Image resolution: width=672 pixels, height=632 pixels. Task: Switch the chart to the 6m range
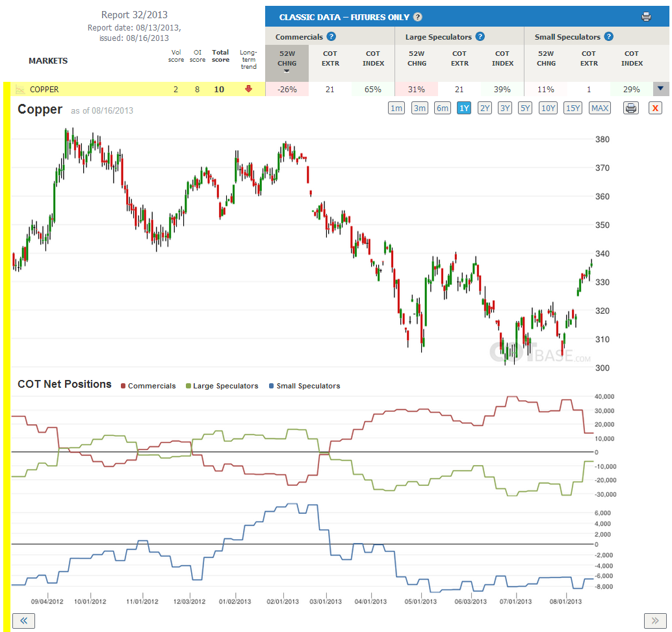[443, 108]
